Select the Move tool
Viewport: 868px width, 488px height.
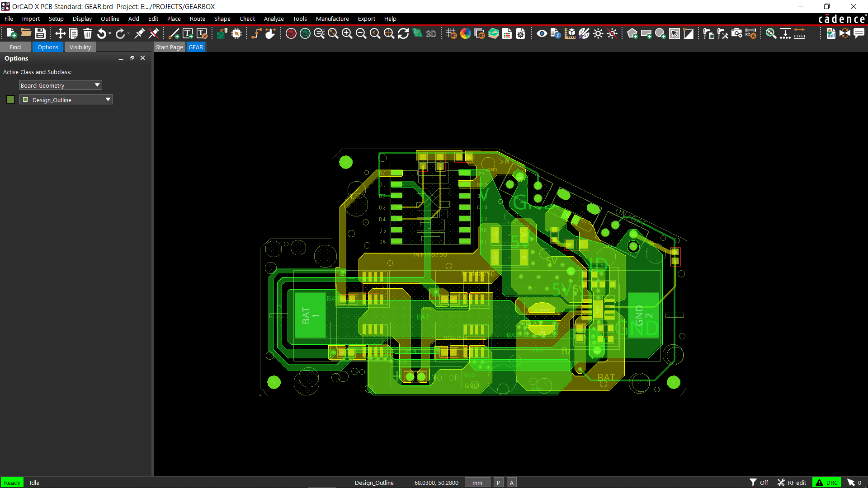tap(60, 33)
